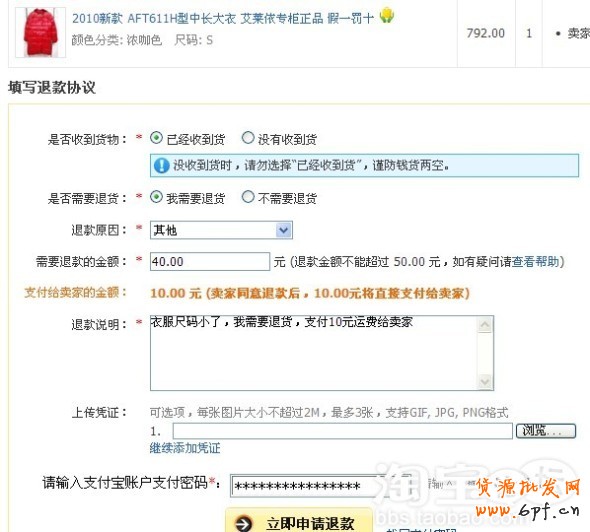Click the 浏览 browse button

click(546, 431)
